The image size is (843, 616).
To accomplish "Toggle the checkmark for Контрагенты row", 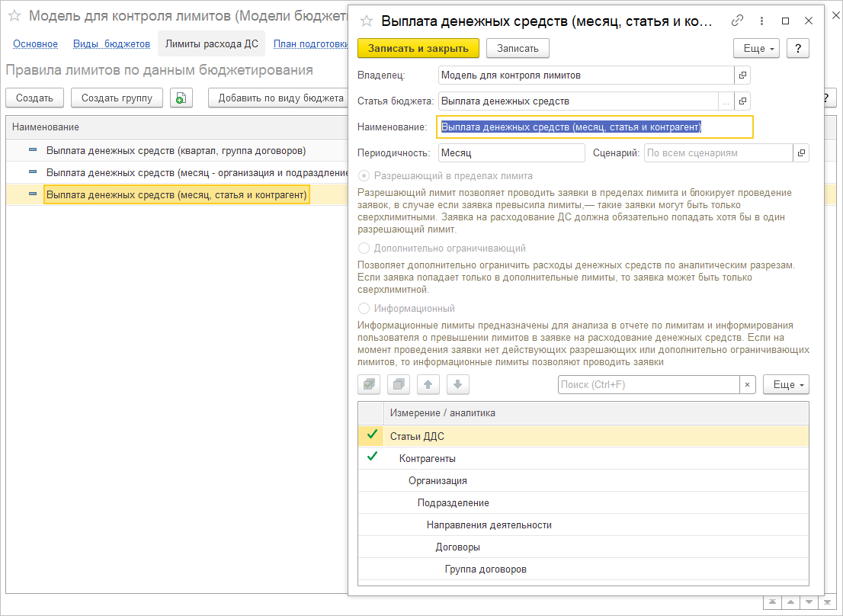I will (372, 457).
